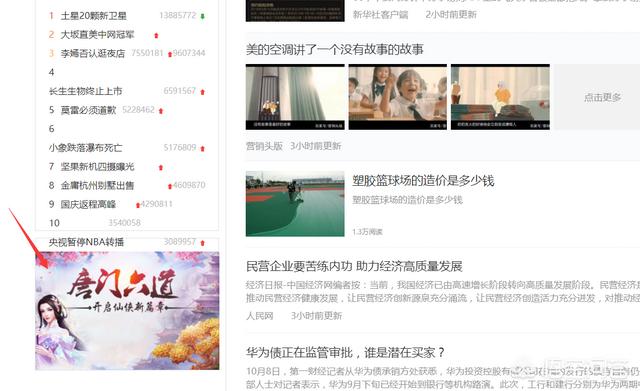640x391 pixels.
Task: Open trending topic 金庸杭州别墅出售
Action: pos(97,185)
